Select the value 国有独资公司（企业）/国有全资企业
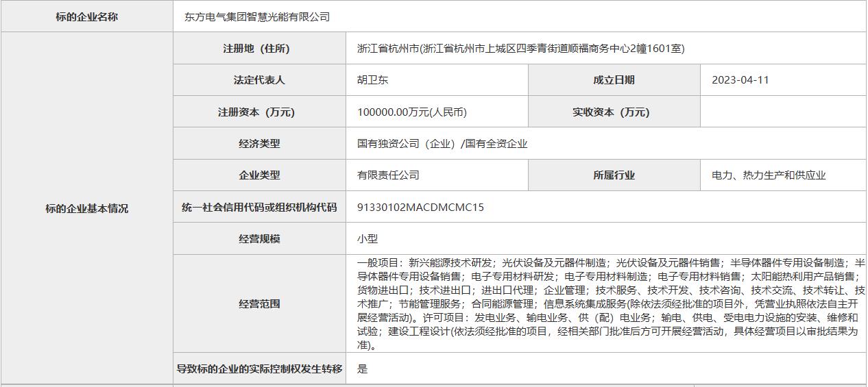 click(442, 144)
